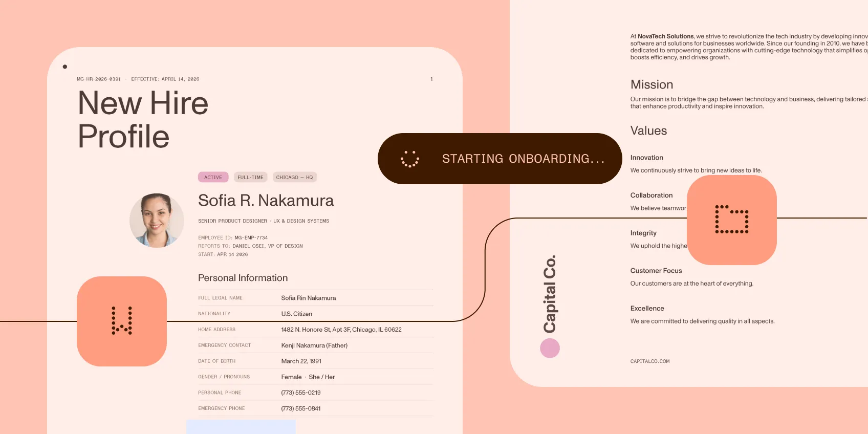This screenshot has height=434, width=868.
Task: Click home address 1482 N. Honore St
Action: pyautogui.click(x=341, y=330)
